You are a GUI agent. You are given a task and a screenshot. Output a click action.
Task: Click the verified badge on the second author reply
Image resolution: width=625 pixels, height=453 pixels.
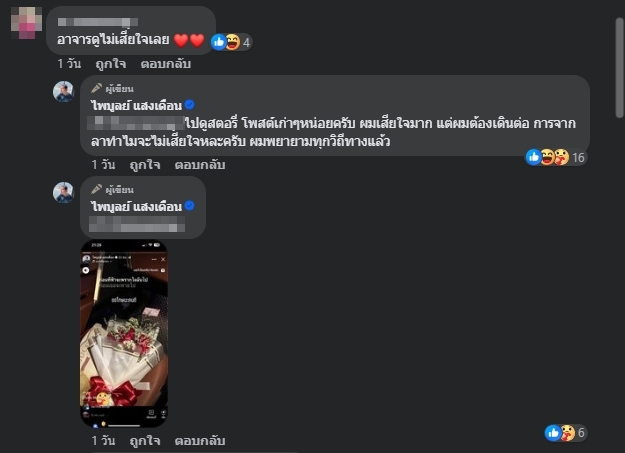coord(190,206)
